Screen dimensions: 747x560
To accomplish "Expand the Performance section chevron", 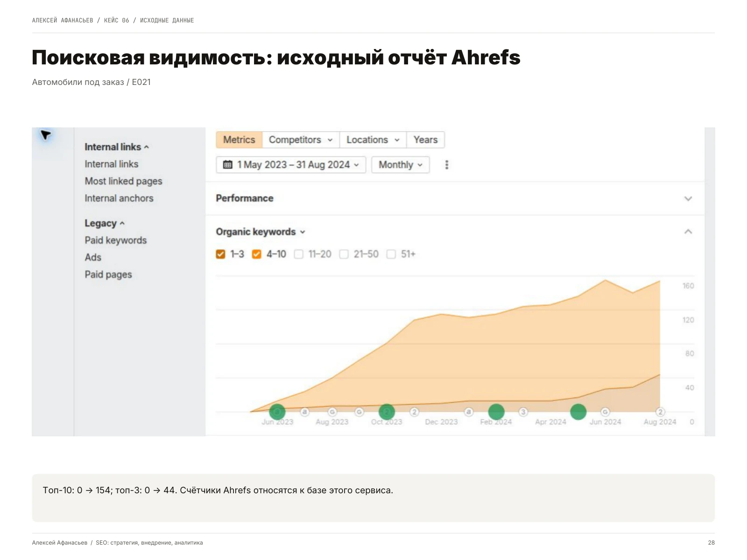I will click(x=688, y=198).
